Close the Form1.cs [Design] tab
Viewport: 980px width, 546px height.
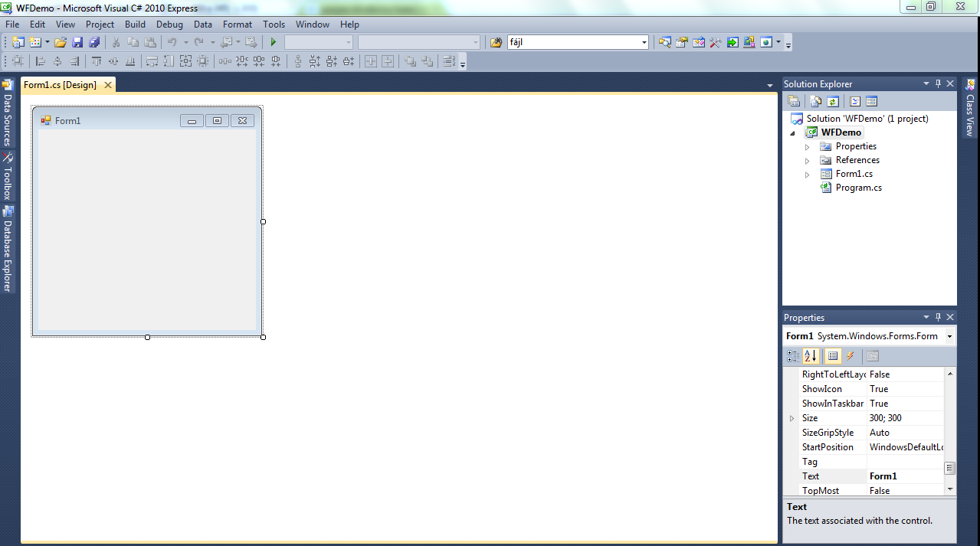pos(108,85)
